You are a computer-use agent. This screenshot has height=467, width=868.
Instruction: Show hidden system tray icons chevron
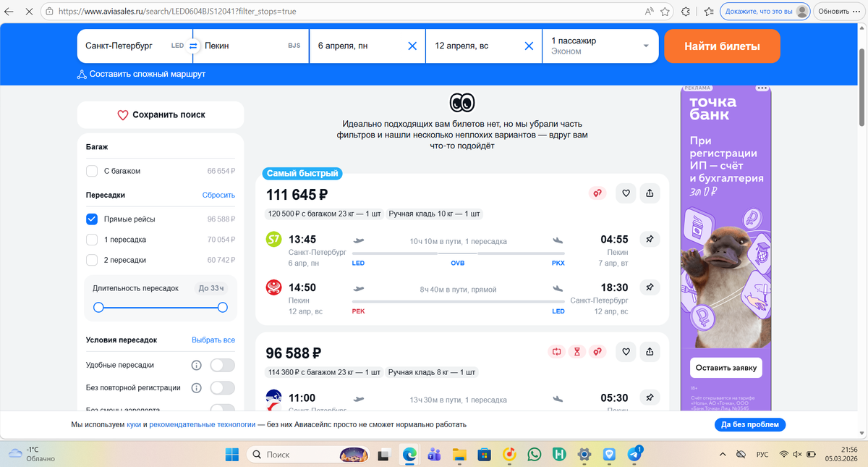tap(723, 454)
